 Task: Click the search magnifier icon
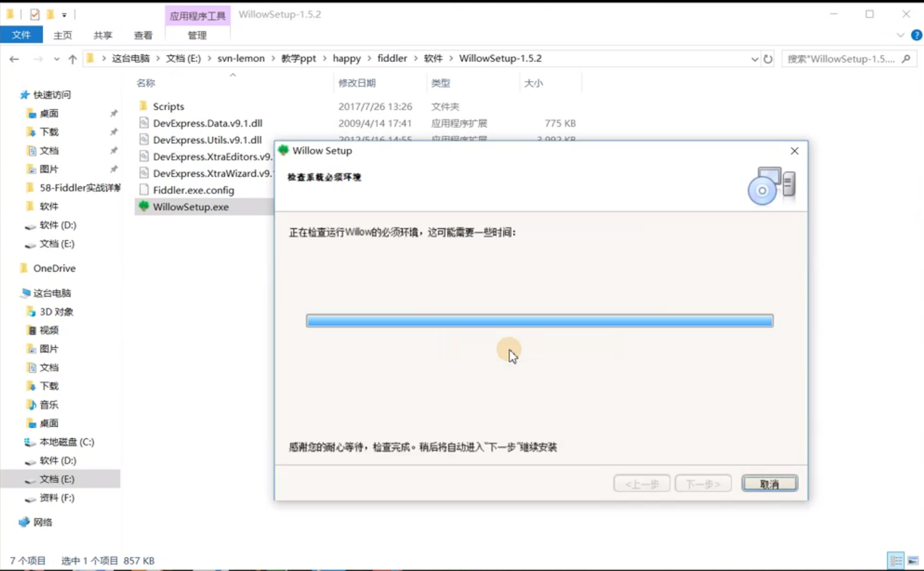[x=906, y=59]
